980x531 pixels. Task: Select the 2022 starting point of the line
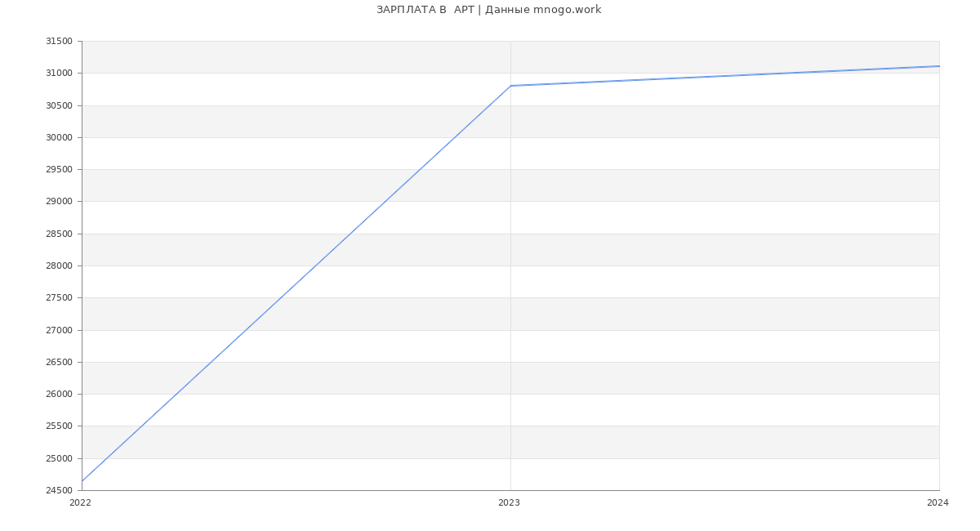click(82, 480)
